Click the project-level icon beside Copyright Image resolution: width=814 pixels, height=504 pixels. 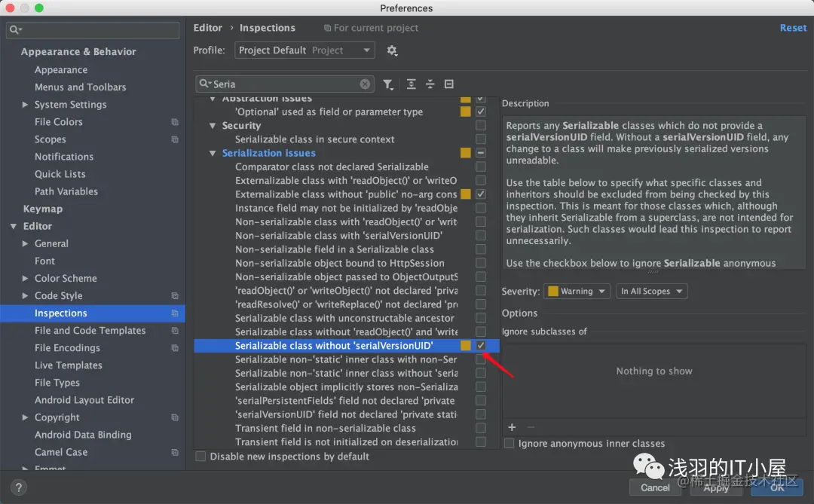175,417
